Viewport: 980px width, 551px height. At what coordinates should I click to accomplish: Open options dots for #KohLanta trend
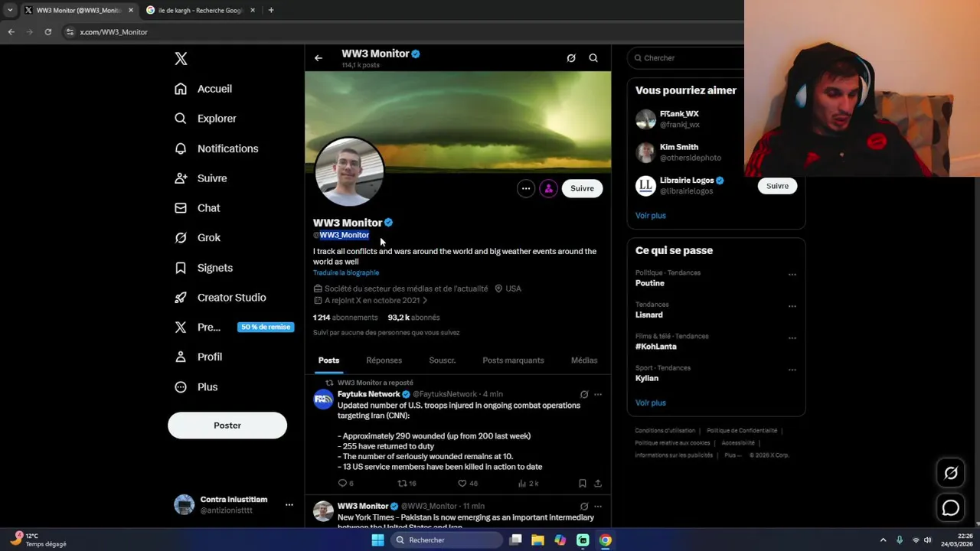792,338
